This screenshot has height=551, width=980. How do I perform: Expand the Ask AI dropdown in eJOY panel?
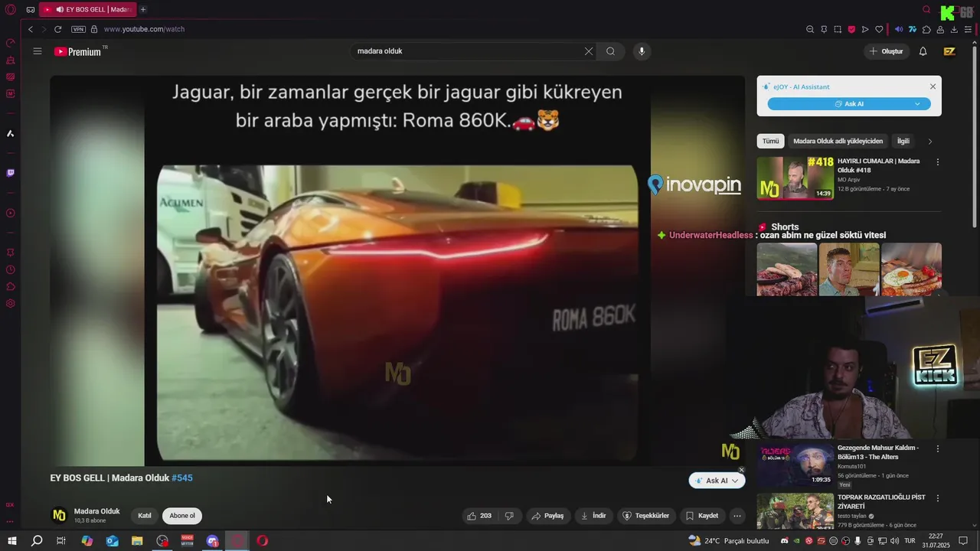[x=917, y=103]
